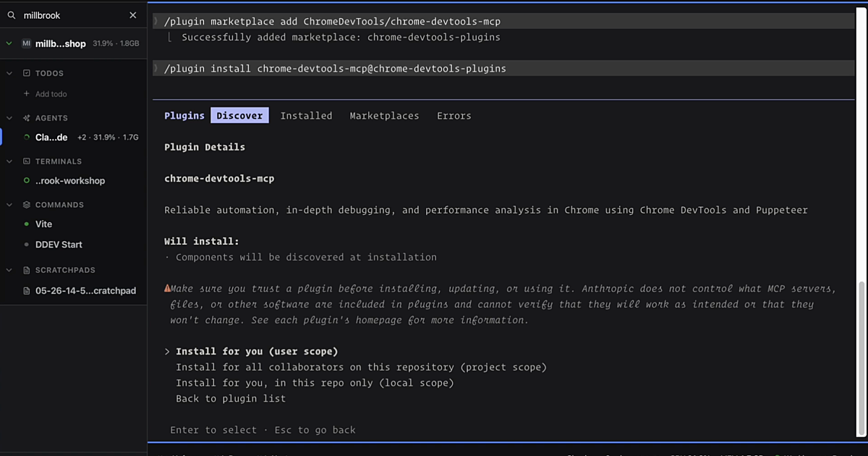Switch to the Discover tab
Viewport: 868px width, 456px height.
click(x=239, y=116)
